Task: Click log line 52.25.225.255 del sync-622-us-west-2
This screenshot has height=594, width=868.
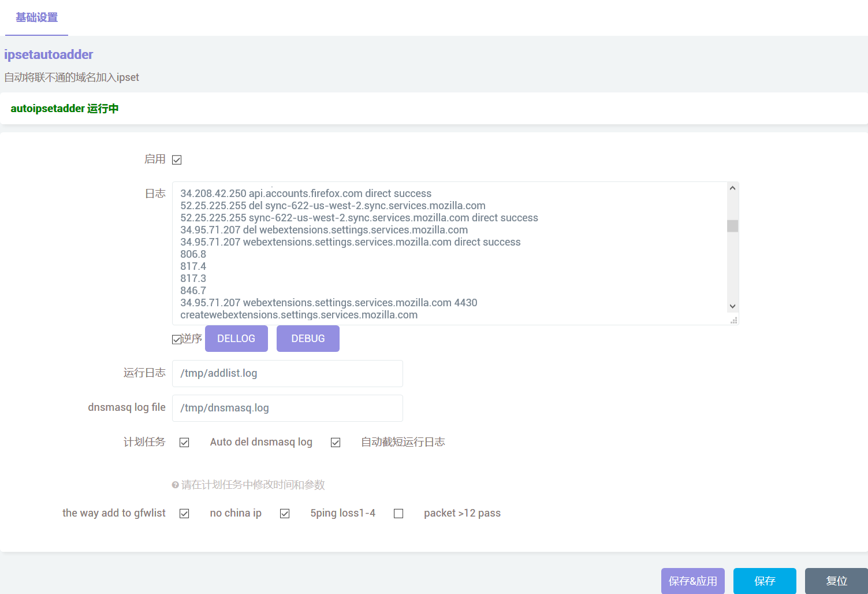Action: 333,206
